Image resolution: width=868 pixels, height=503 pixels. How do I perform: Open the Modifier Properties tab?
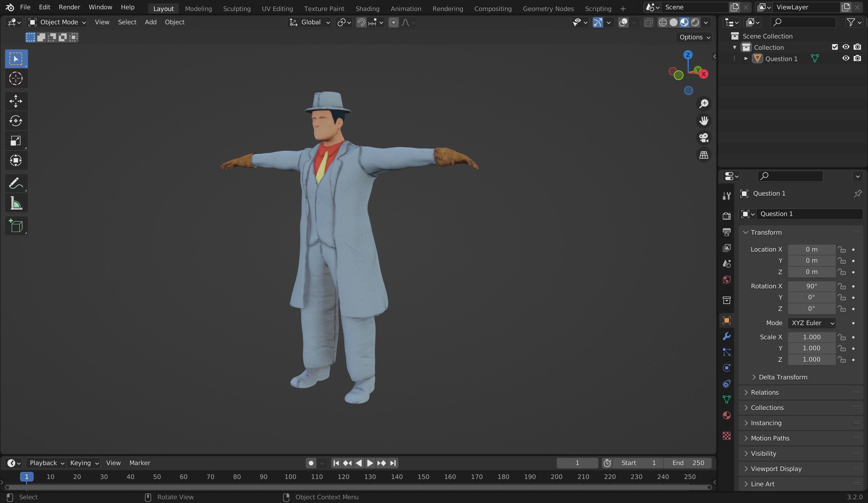point(726,336)
